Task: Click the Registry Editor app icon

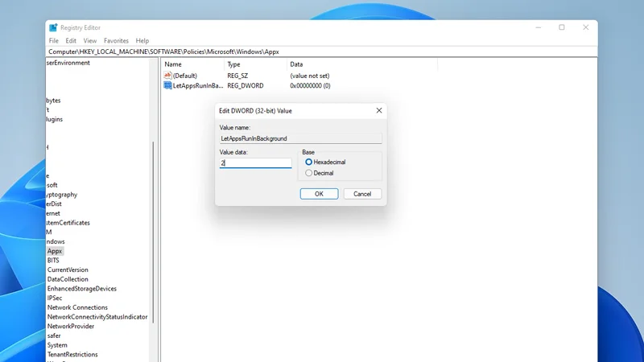Action: click(53, 27)
